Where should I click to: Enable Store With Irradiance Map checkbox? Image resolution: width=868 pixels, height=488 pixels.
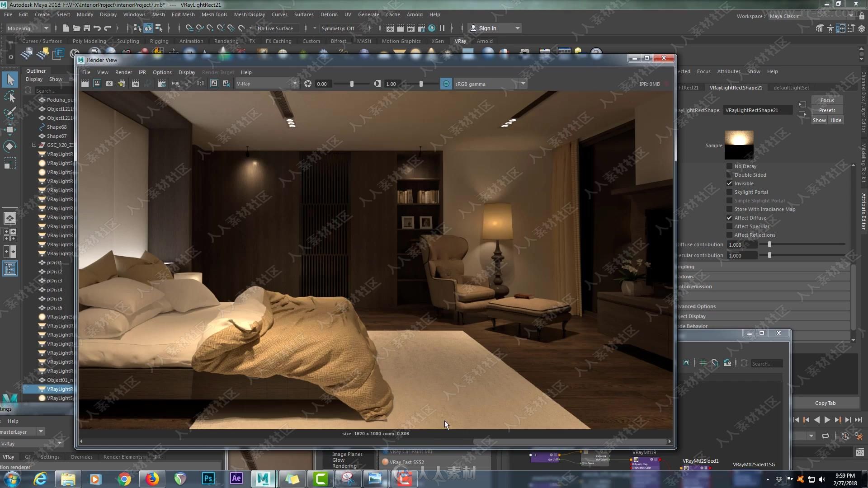point(729,209)
